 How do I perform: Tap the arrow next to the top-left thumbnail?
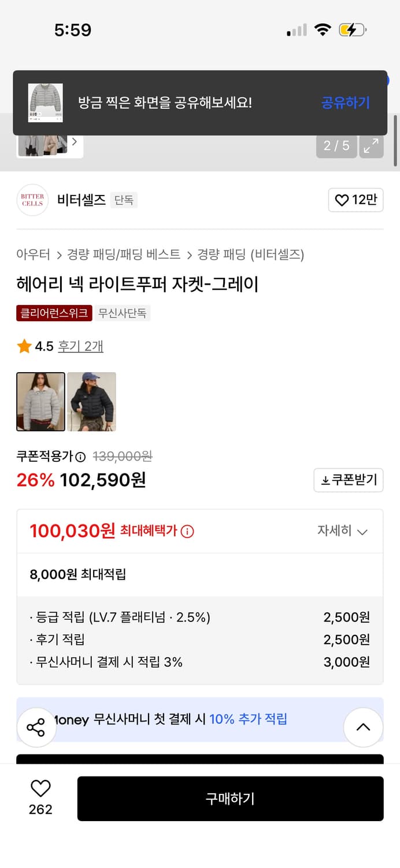74,140
